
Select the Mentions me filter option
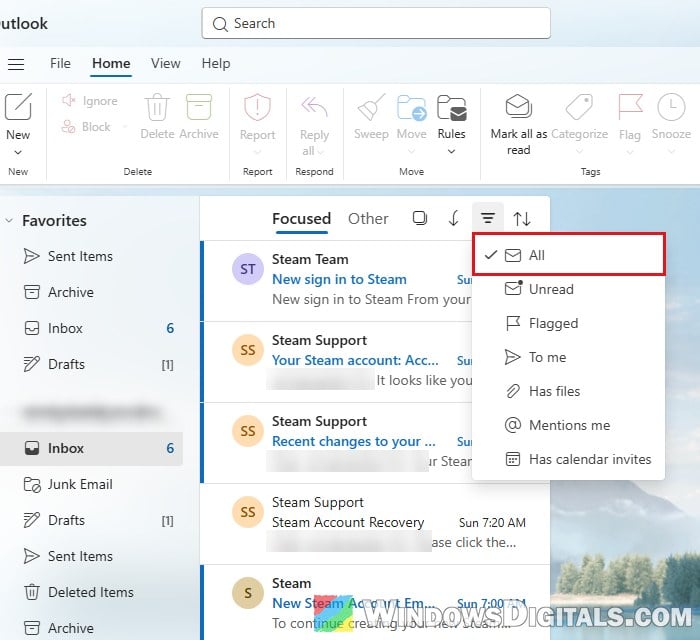pyautogui.click(x=568, y=425)
